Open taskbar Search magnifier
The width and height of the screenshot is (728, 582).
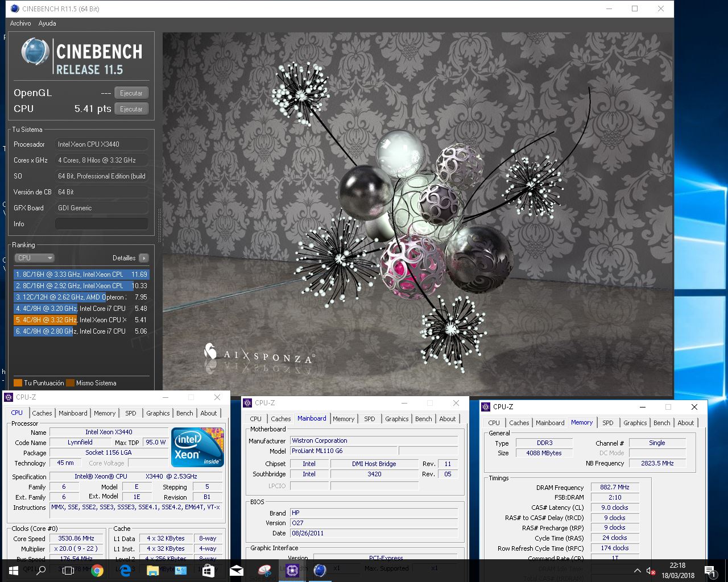[x=41, y=571]
